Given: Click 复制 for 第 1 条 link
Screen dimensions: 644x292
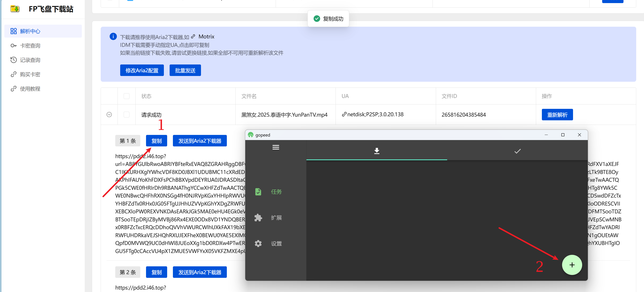Looking at the screenshot, I should coord(156,141).
